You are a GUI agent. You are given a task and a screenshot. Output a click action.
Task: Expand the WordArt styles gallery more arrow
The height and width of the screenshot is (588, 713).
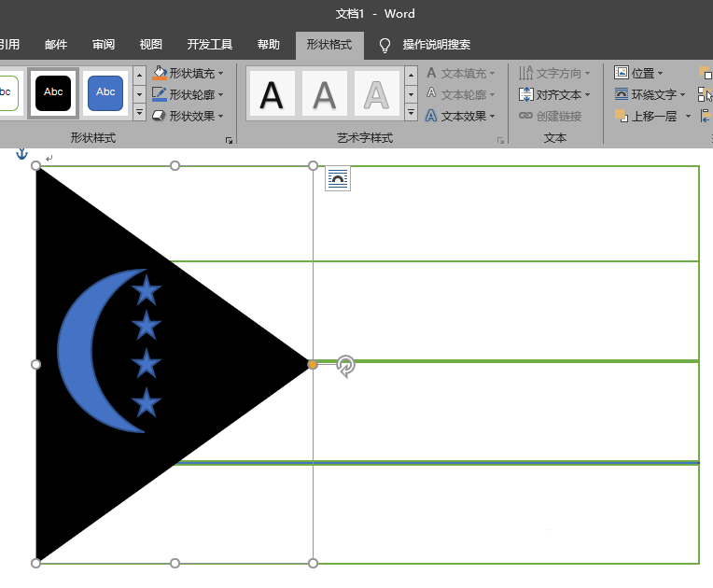411,112
